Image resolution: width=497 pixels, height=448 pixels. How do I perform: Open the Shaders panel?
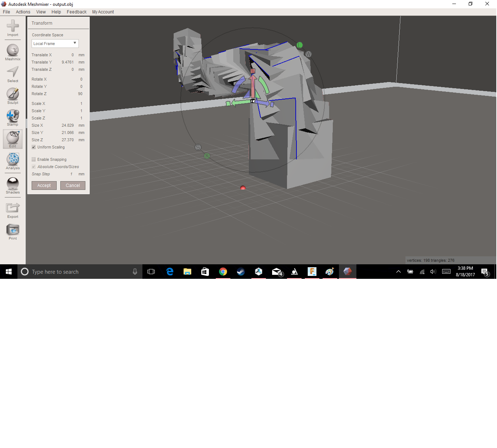point(13,186)
